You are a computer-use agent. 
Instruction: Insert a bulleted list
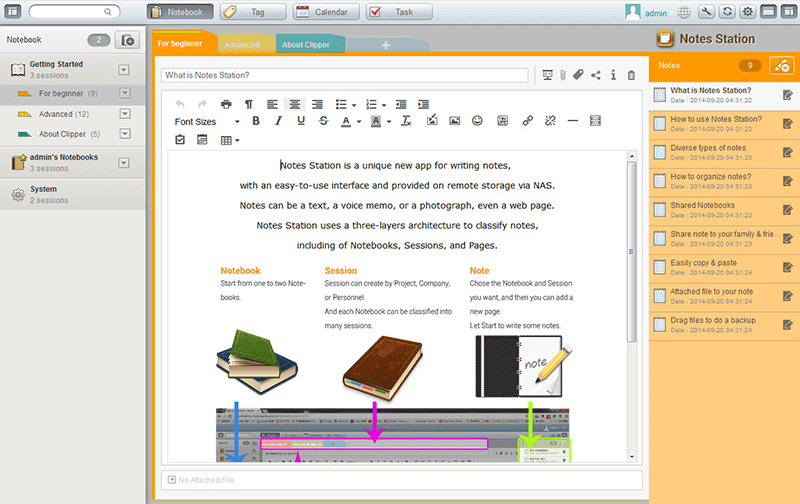pos(341,104)
